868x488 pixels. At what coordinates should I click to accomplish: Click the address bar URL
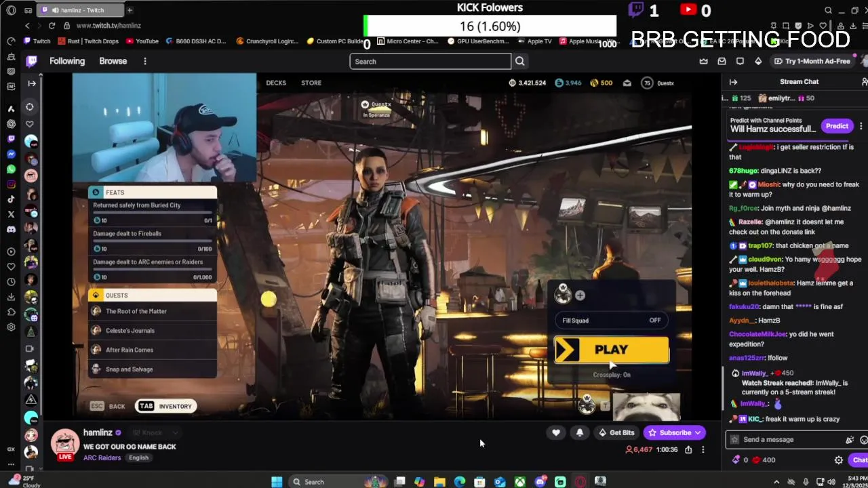108,25
